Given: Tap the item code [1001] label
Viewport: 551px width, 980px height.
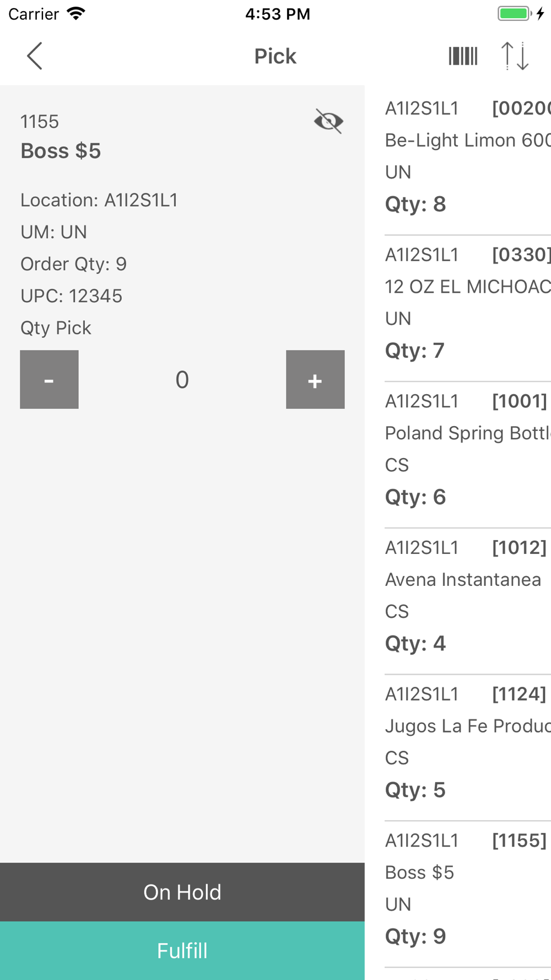Looking at the screenshot, I should coord(520,401).
